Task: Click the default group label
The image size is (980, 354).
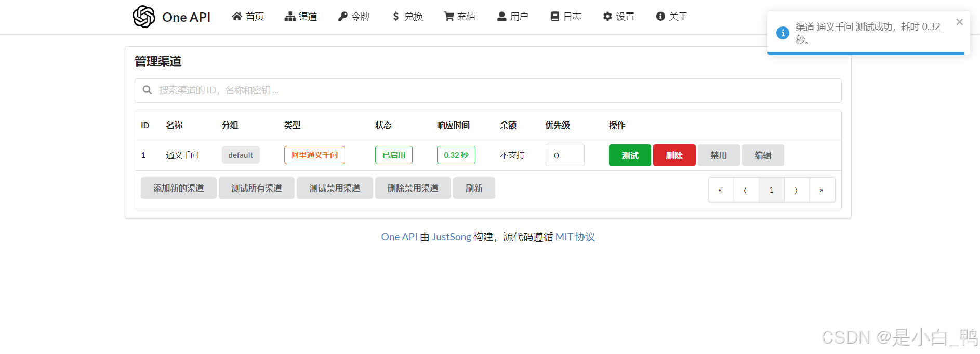Action: click(x=241, y=155)
